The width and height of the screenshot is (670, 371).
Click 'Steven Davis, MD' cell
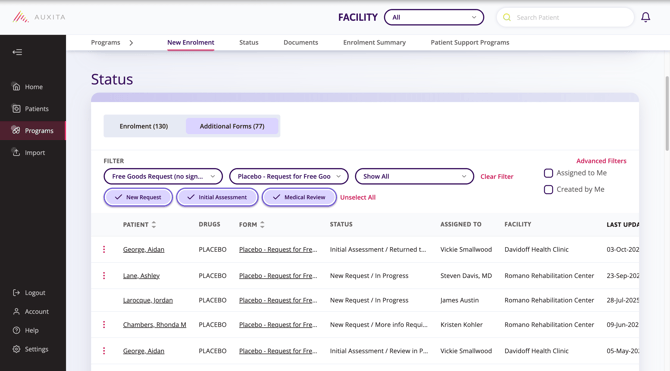tap(466, 276)
